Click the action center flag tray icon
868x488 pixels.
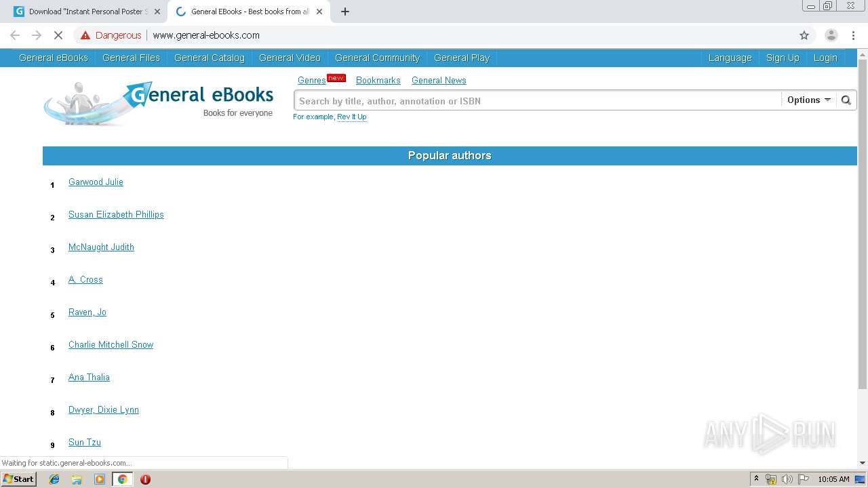[804, 479]
